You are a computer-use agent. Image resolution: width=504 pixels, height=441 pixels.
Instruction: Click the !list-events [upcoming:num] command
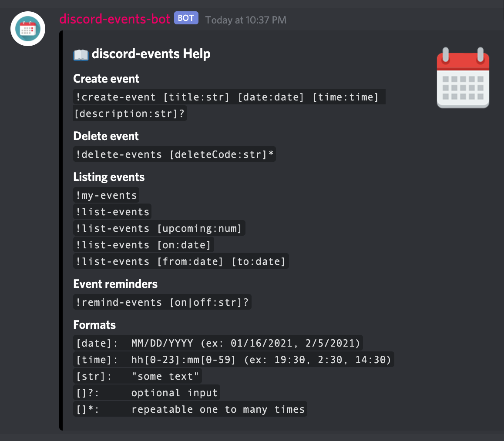pos(159,228)
